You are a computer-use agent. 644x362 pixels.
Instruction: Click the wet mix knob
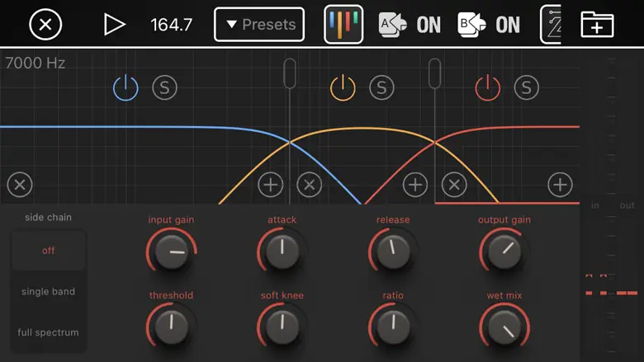[x=504, y=327]
